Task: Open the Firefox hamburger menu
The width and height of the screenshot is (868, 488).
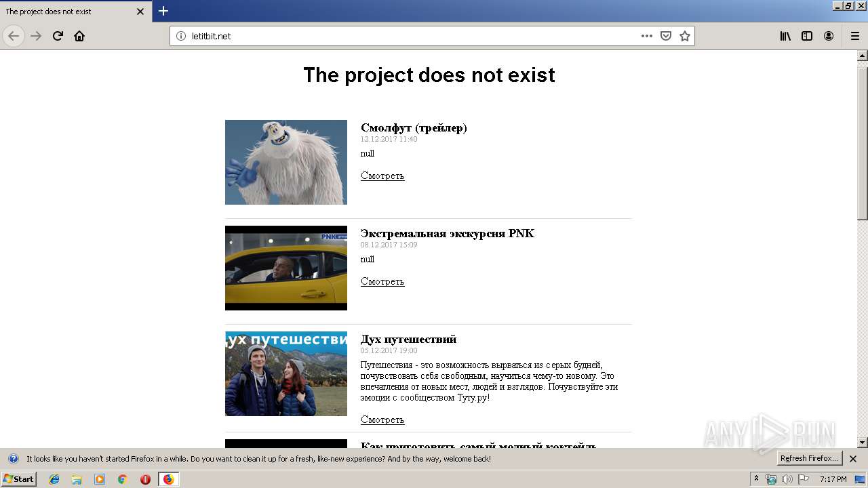Action: point(855,36)
